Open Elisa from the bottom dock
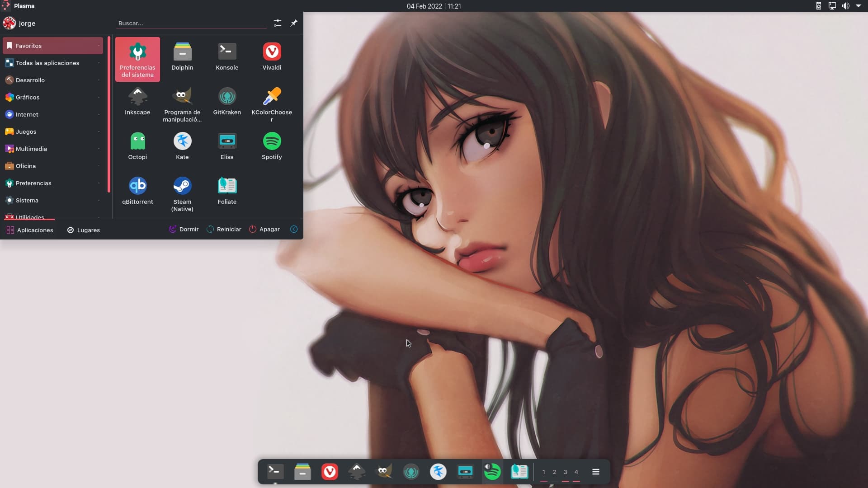Image resolution: width=868 pixels, height=488 pixels. [x=465, y=472]
